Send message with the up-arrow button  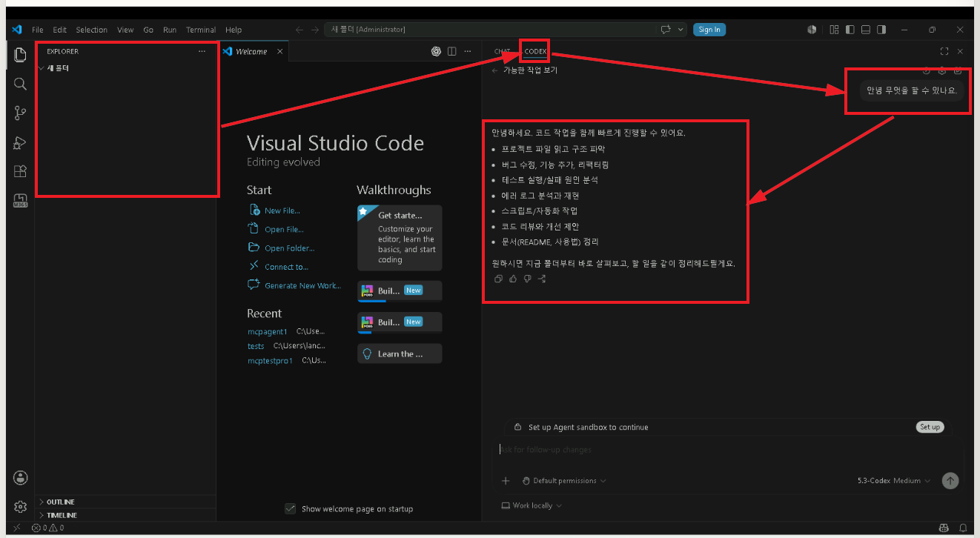pos(950,481)
